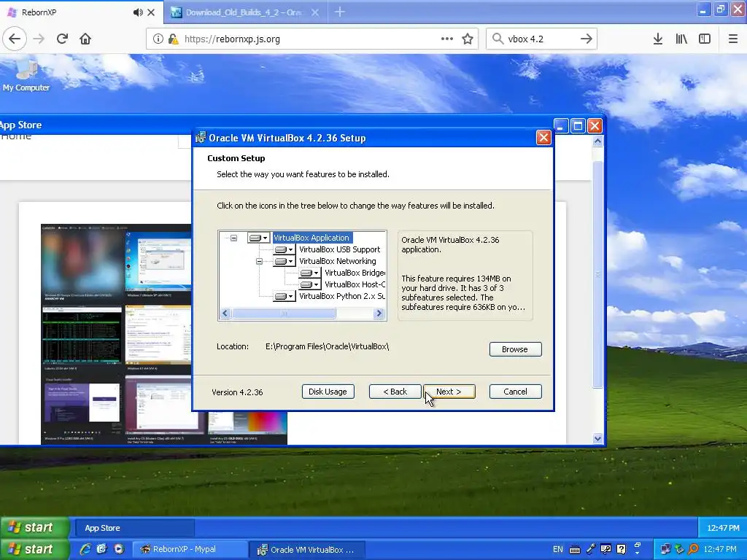
Task: Click the App Store vertical scroll thumb
Action: [x=598, y=275]
